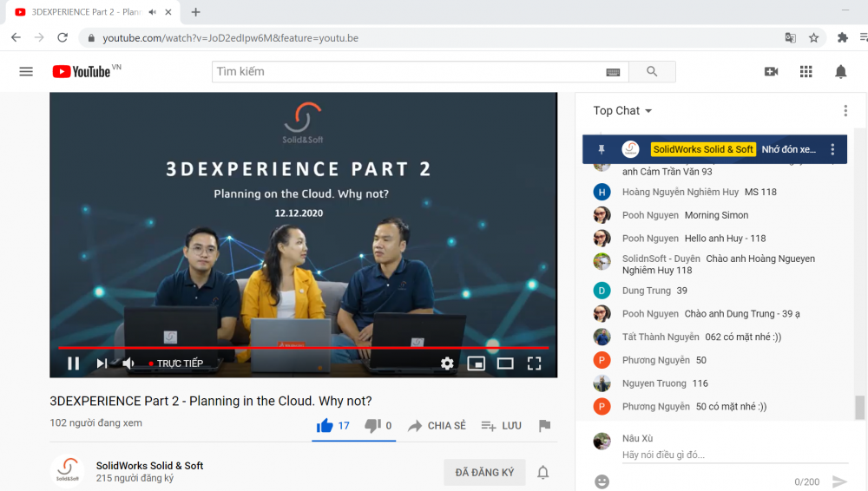
Task: Toggle theater mode view
Action: [x=505, y=363]
